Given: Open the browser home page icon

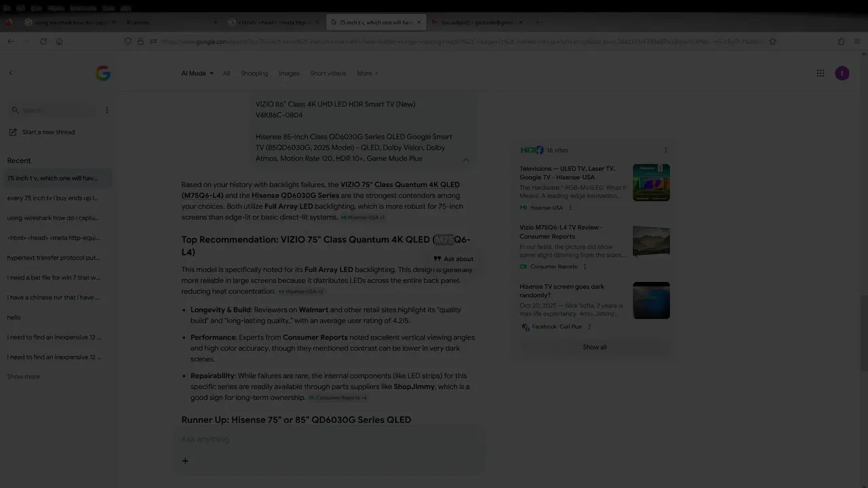Looking at the screenshot, I should pos(60,41).
